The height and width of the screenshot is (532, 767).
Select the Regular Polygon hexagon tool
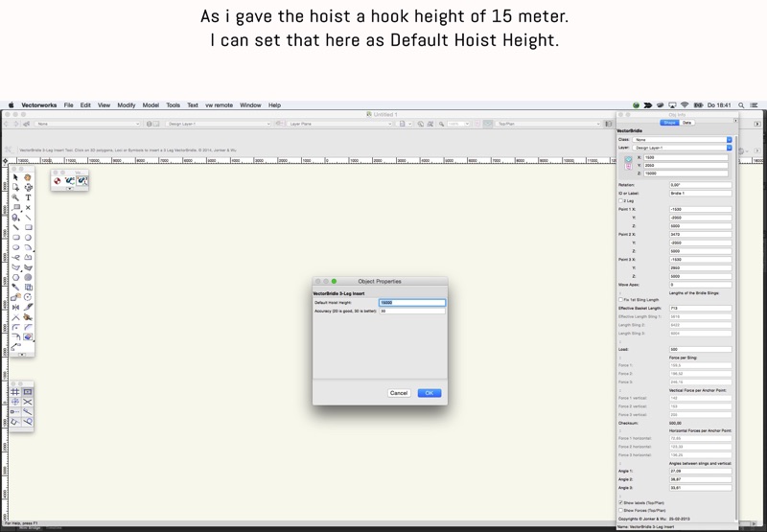(x=15, y=277)
